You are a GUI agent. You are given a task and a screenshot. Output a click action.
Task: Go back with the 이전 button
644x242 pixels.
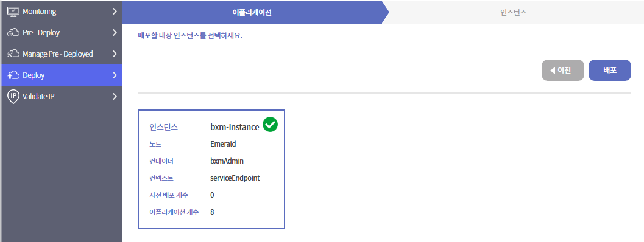(563, 70)
